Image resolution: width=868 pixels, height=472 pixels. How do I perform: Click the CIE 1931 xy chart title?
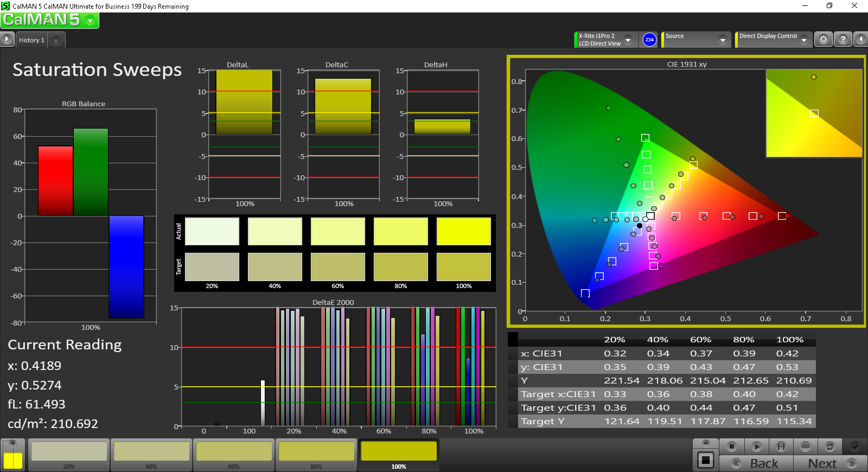pos(687,64)
